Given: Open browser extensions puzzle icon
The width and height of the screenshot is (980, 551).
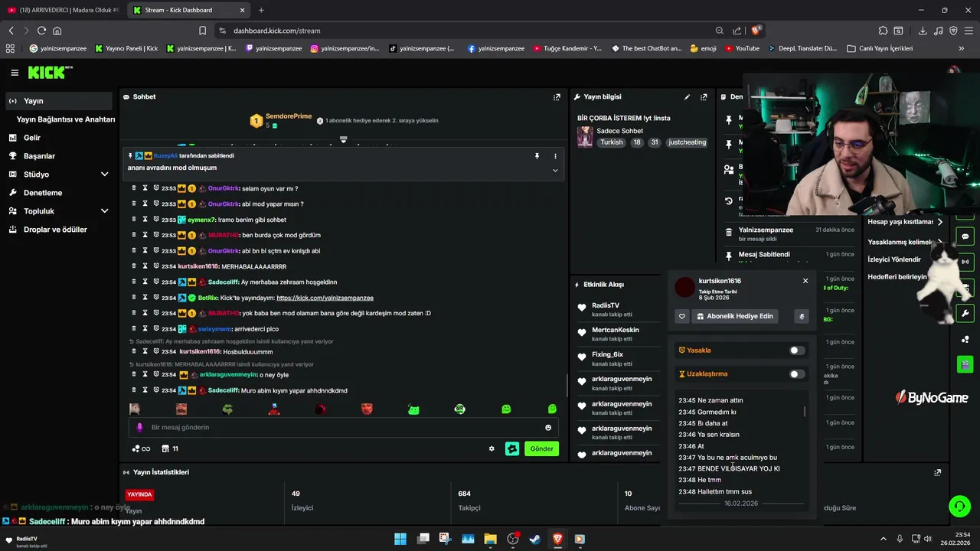Looking at the screenshot, I should [883, 31].
